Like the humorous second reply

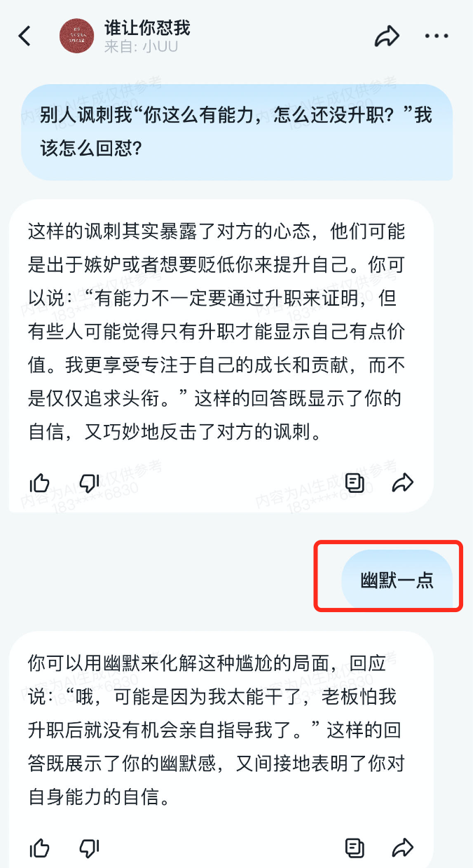[40, 848]
